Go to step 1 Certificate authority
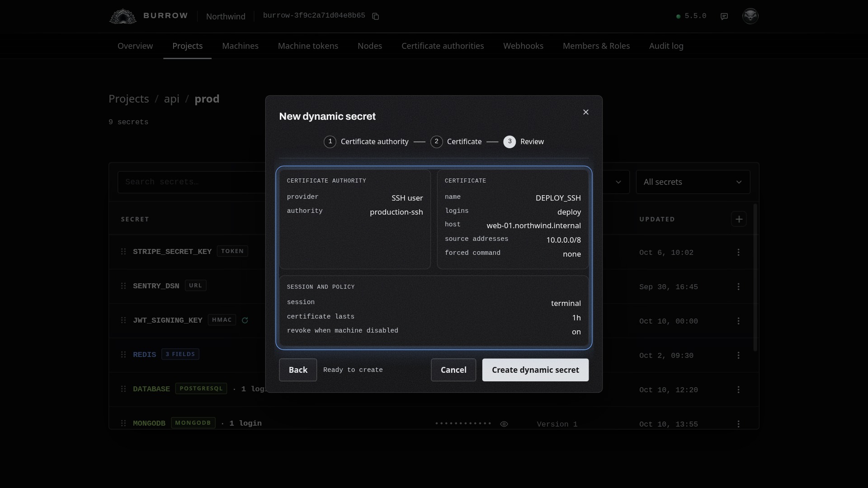Viewport: 868px width, 488px height. tap(366, 142)
